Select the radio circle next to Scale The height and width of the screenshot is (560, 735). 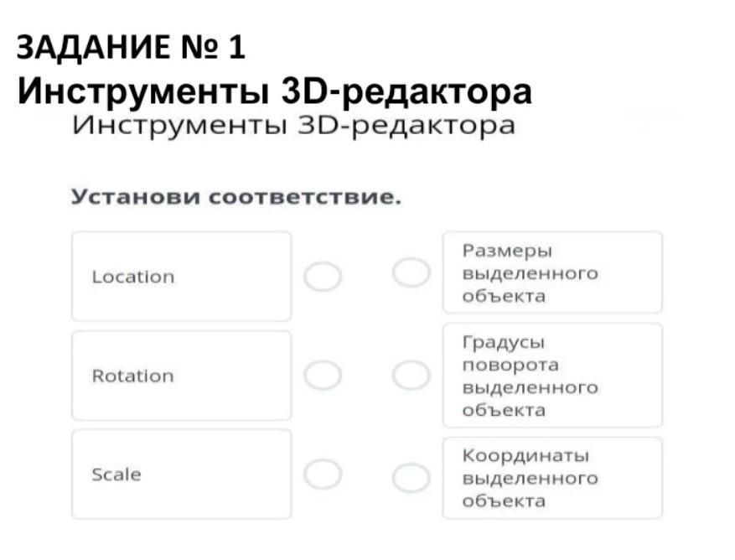pyautogui.click(x=323, y=474)
